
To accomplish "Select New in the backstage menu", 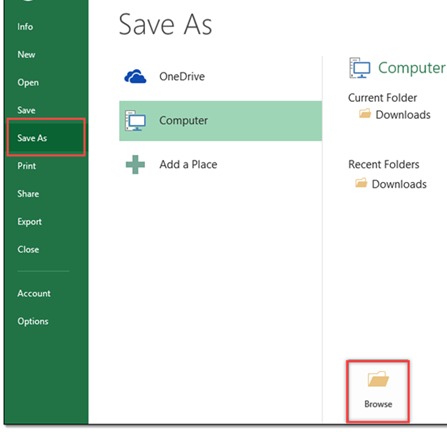I will (26, 54).
